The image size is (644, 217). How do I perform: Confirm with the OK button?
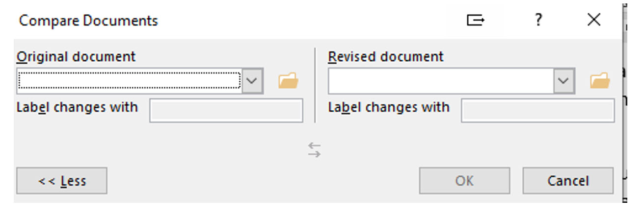point(464,181)
